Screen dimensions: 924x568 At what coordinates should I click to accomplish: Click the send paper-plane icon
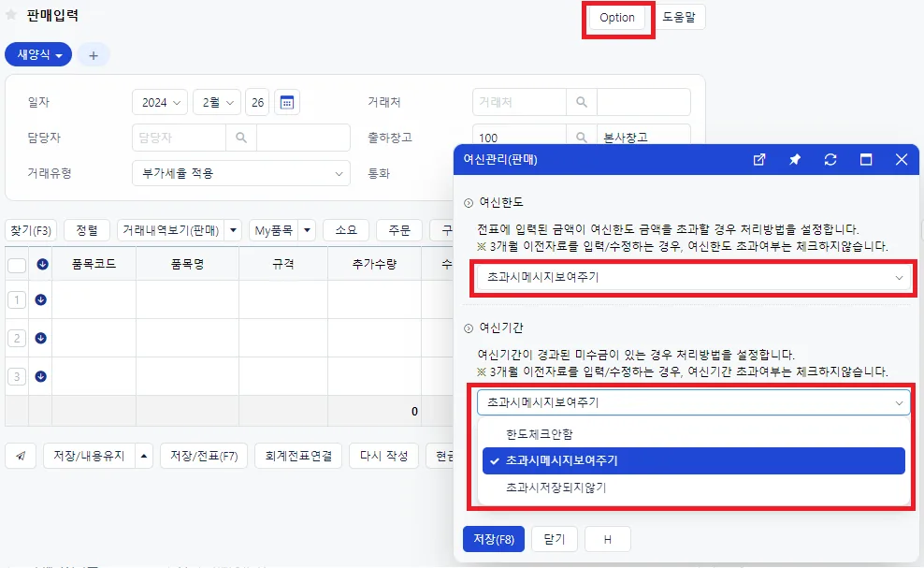click(x=21, y=456)
